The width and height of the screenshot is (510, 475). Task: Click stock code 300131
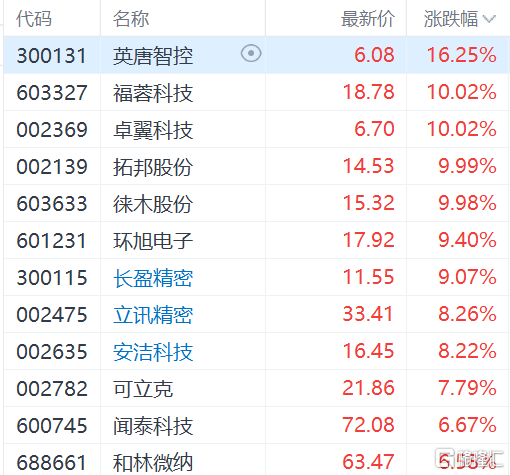(x=52, y=55)
